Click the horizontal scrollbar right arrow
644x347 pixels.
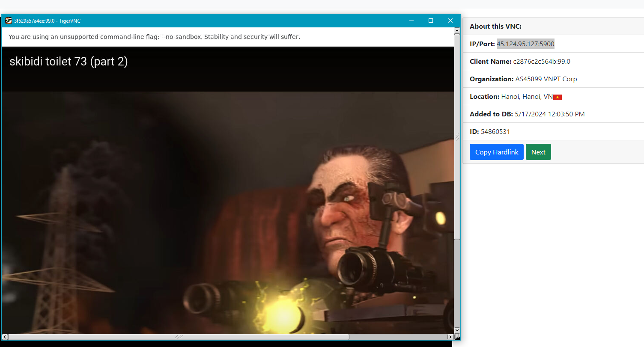(450, 337)
